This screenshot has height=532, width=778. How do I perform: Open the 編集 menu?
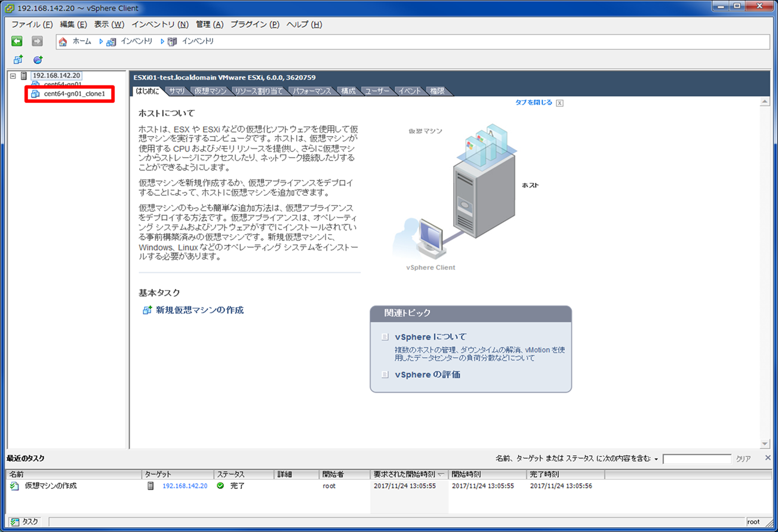point(73,24)
